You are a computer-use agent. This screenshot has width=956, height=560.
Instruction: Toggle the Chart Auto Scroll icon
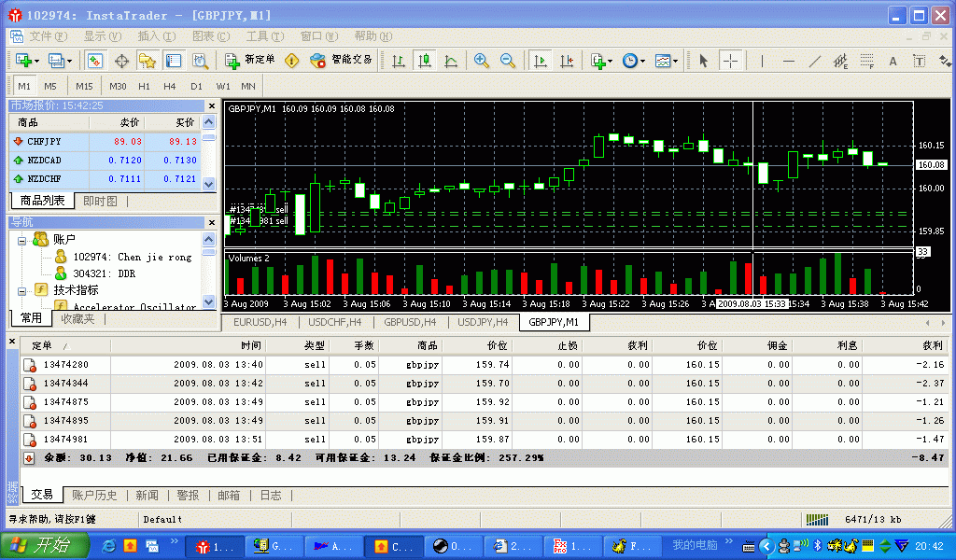[540, 61]
